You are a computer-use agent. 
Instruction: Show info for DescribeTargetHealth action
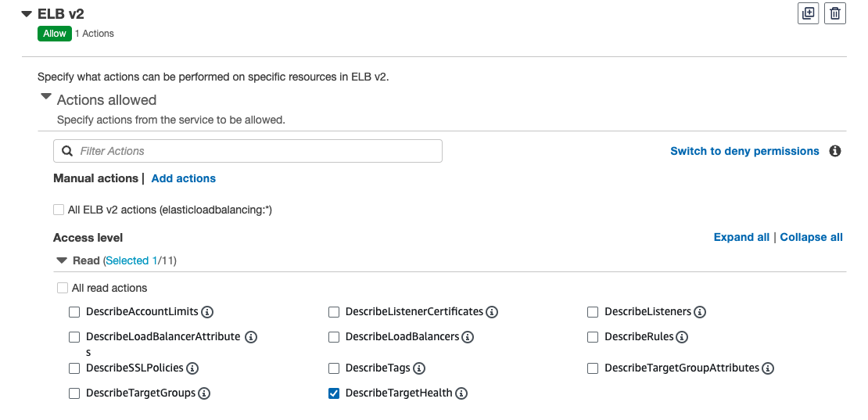461,393
